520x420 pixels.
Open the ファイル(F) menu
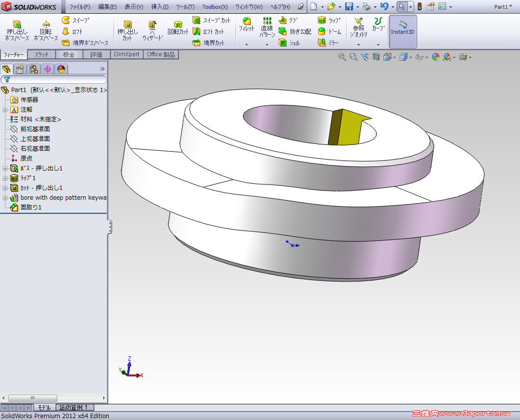pyautogui.click(x=80, y=7)
